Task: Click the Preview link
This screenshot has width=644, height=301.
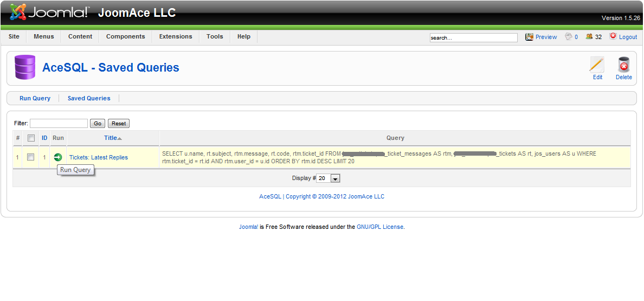Action: pyautogui.click(x=546, y=37)
